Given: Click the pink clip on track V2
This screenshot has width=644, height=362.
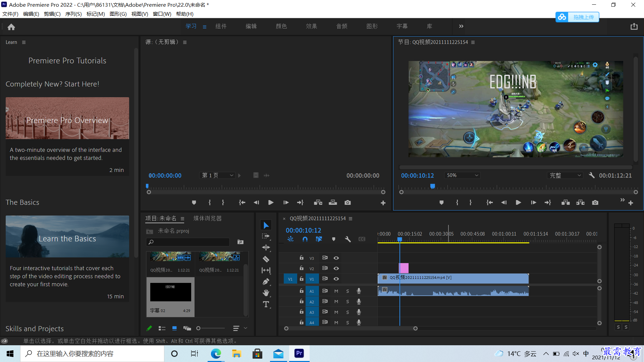Looking at the screenshot, I should click(404, 268).
